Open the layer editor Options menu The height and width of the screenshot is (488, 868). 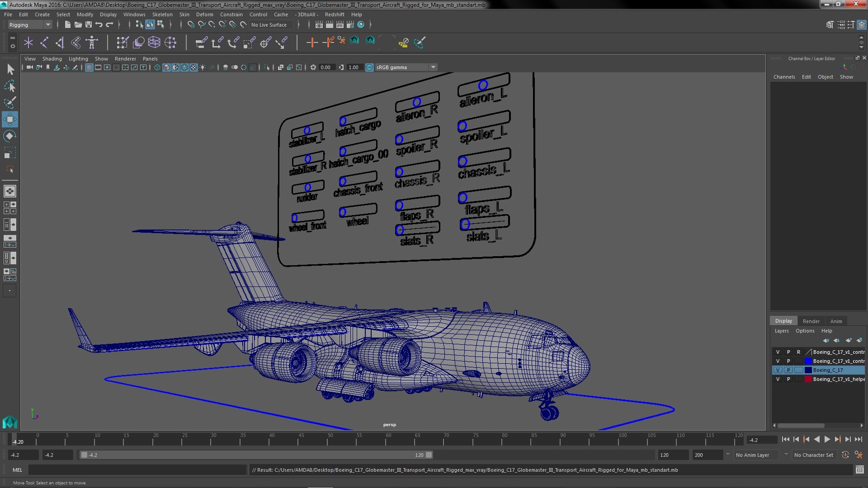805,331
